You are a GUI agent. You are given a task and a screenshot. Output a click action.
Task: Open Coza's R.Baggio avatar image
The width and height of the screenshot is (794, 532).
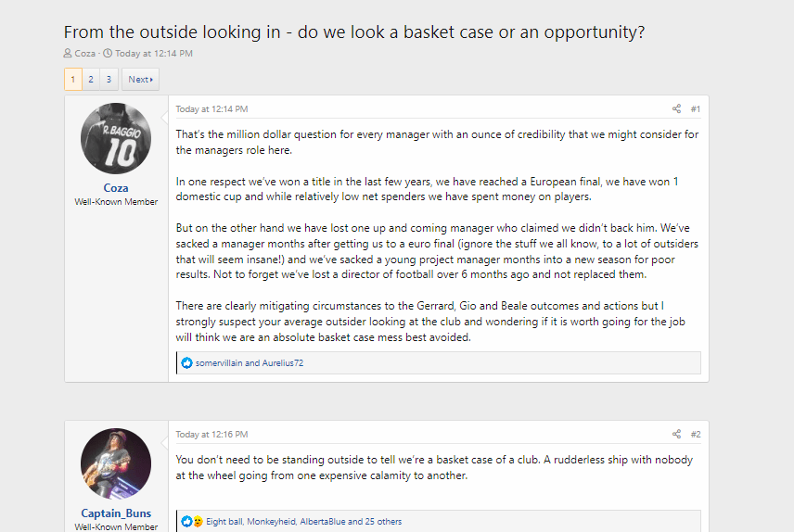pyautogui.click(x=116, y=139)
